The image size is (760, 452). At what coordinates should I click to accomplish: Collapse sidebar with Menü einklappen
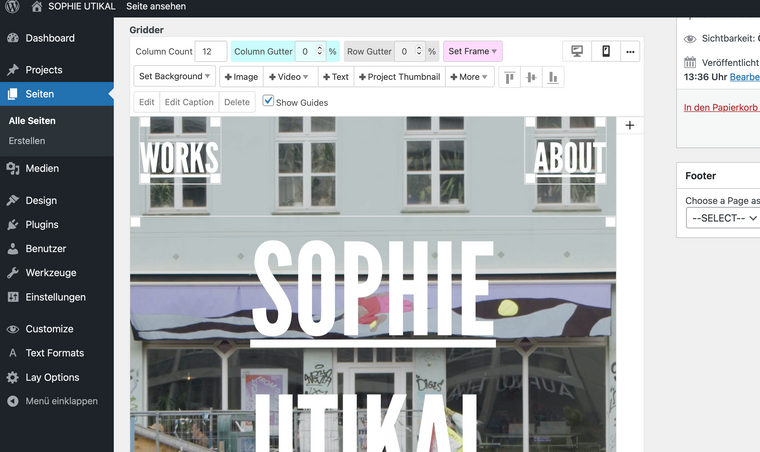(61, 401)
